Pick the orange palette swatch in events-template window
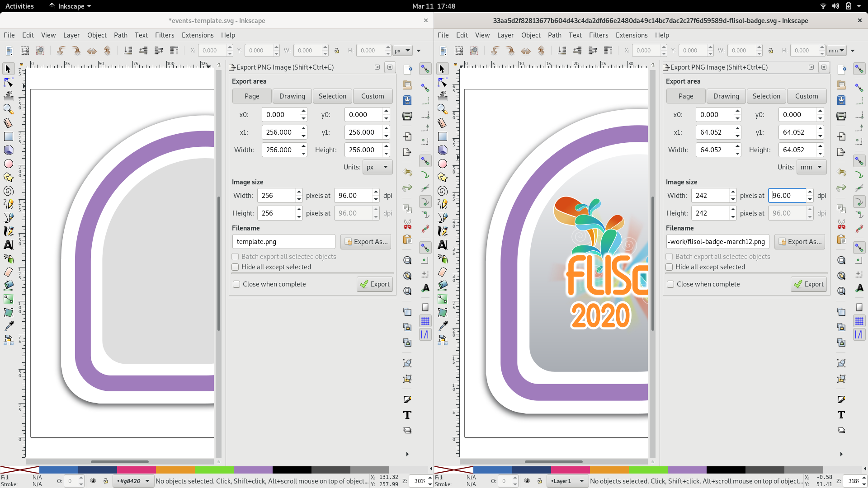 [175, 470]
